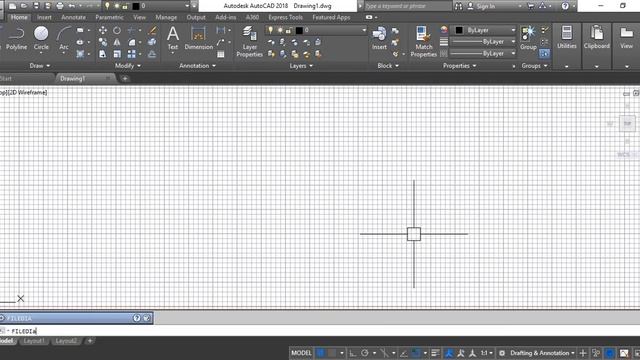Expand the Properties panel
Viewport: 640px width, 360px height.
point(460,66)
